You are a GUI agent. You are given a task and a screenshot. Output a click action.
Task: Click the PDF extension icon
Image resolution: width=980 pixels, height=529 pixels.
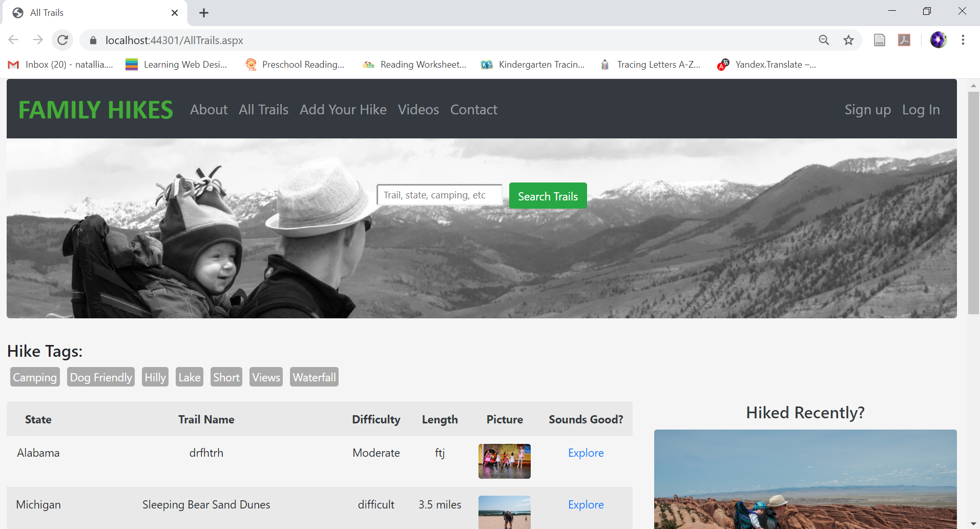[904, 40]
